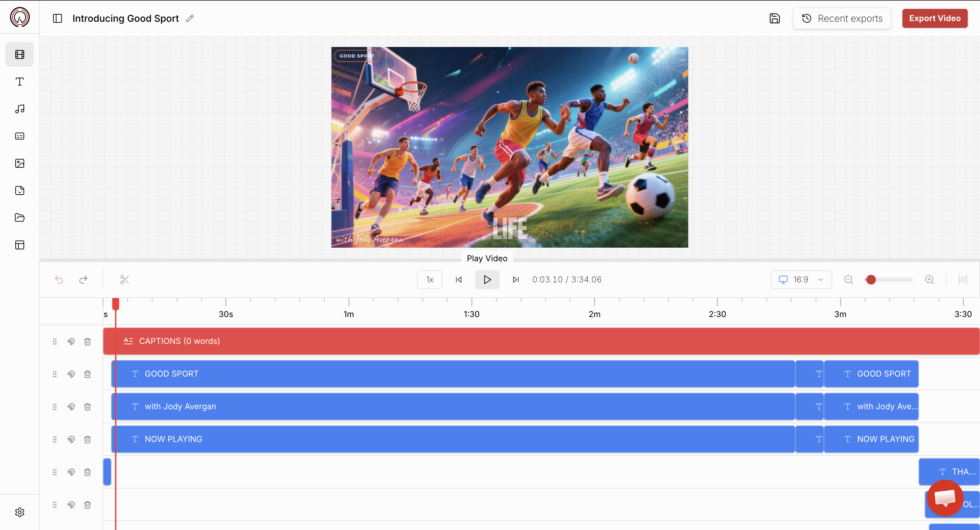Open the stickers panel icon

click(x=20, y=191)
